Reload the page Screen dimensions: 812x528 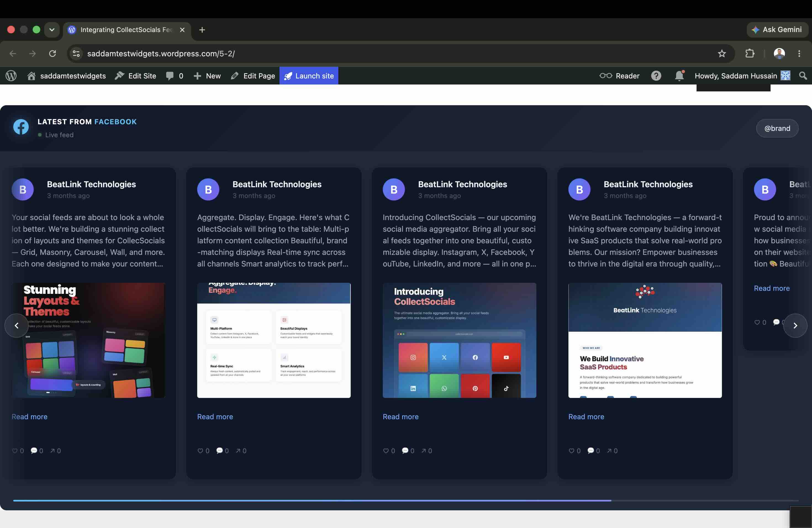tap(52, 54)
